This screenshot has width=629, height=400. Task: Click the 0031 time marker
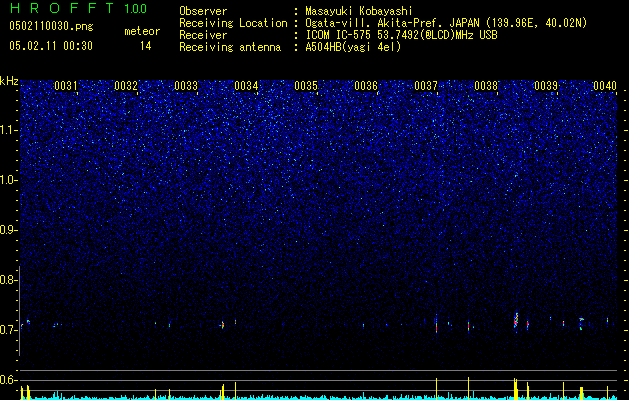pos(66,86)
